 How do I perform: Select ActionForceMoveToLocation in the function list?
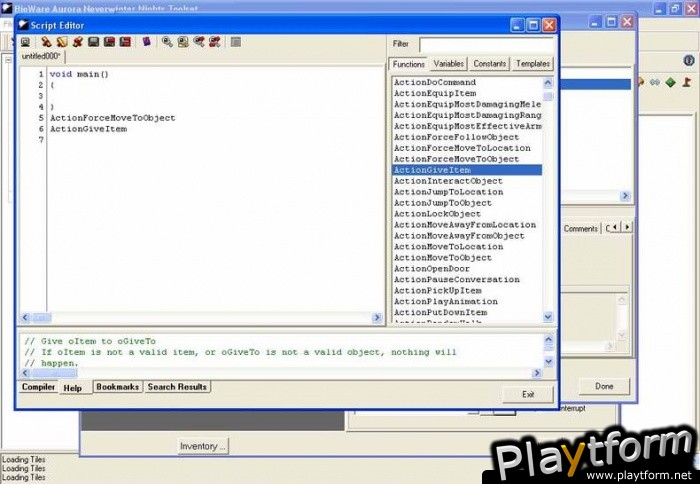coord(467,148)
